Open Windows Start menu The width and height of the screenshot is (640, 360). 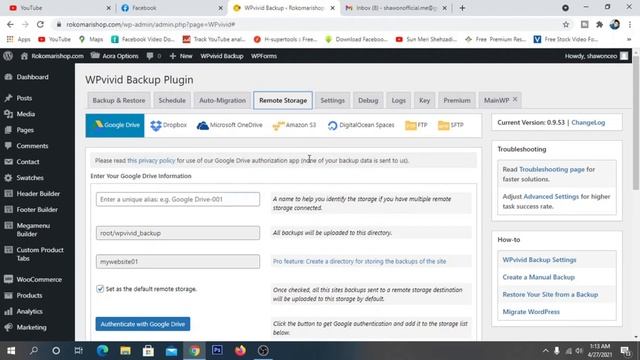click(11, 351)
